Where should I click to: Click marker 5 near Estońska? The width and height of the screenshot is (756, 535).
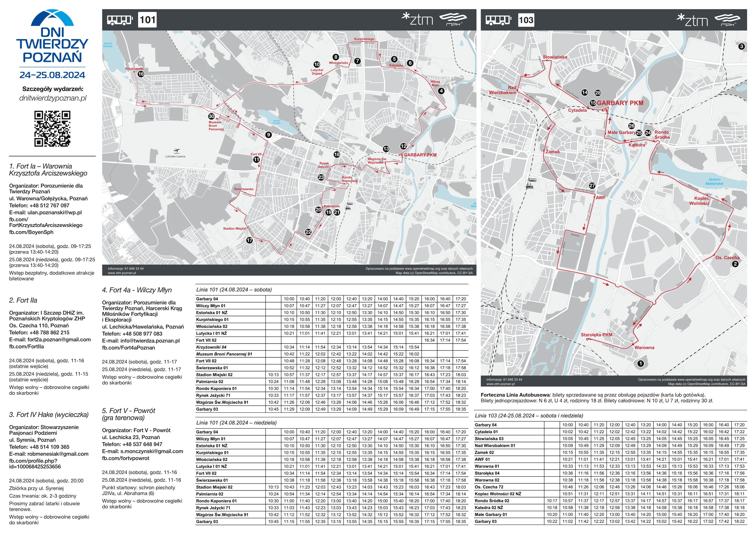coord(394,59)
